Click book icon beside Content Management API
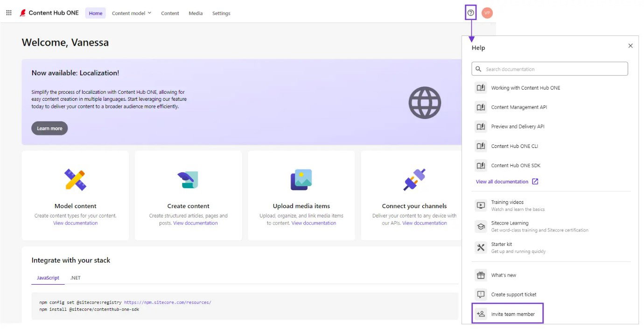644x329 pixels. [481, 107]
